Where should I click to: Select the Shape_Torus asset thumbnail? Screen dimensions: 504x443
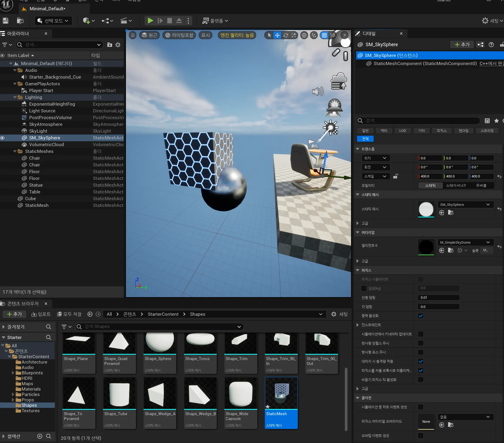coord(200,343)
